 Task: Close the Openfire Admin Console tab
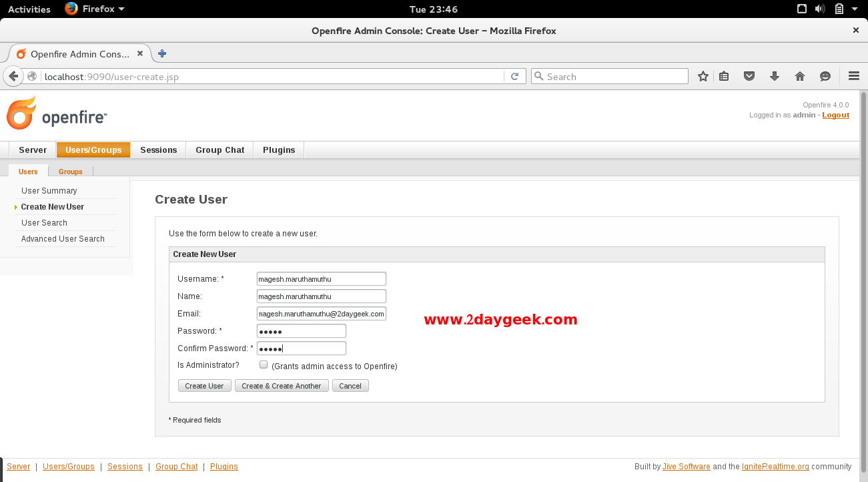pos(140,54)
